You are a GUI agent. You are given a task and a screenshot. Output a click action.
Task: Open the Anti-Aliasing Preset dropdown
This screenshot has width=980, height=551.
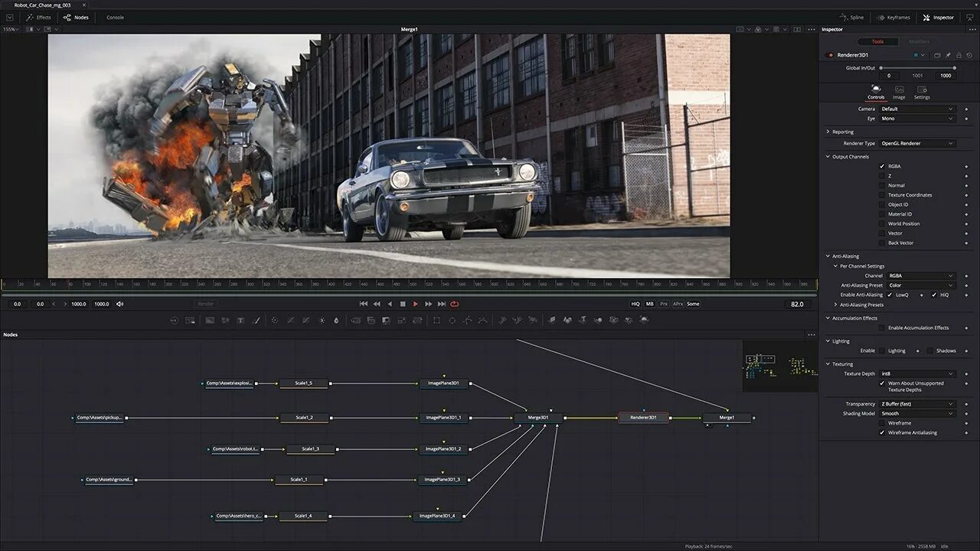921,285
